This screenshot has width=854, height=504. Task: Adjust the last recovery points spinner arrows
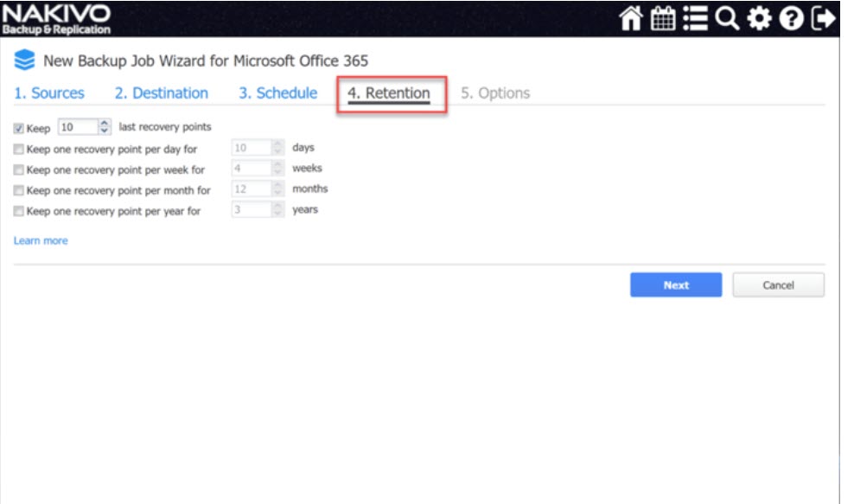coord(105,127)
